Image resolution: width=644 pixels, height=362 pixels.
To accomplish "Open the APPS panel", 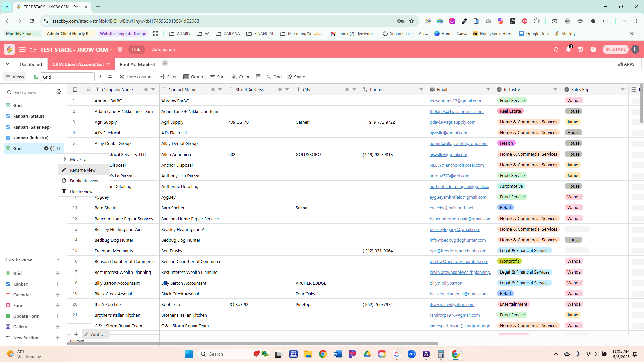I will 626,64.
